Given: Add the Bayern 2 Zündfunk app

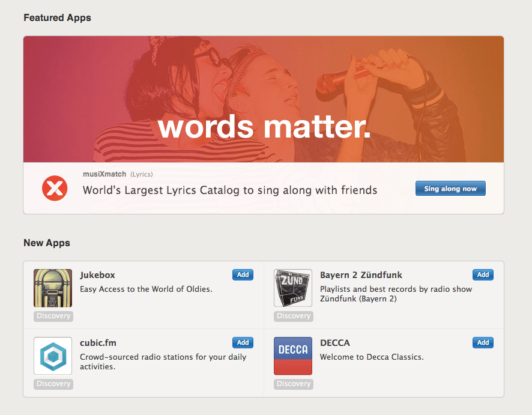Looking at the screenshot, I should 483,274.
